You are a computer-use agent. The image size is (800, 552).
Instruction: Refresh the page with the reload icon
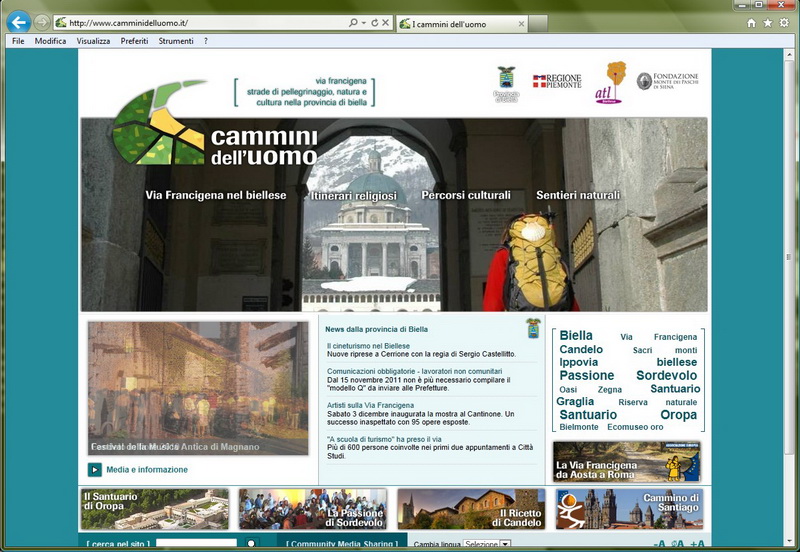pyautogui.click(x=375, y=22)
